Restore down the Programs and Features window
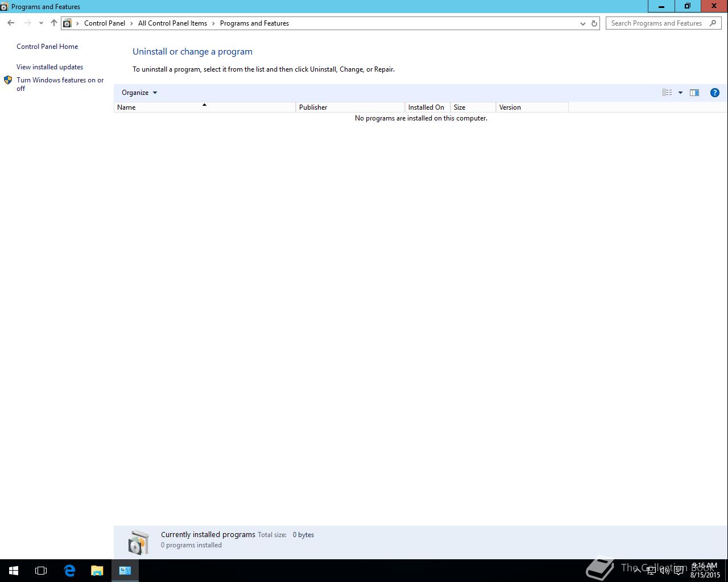The image size is (728, 582). coord(688,6)
